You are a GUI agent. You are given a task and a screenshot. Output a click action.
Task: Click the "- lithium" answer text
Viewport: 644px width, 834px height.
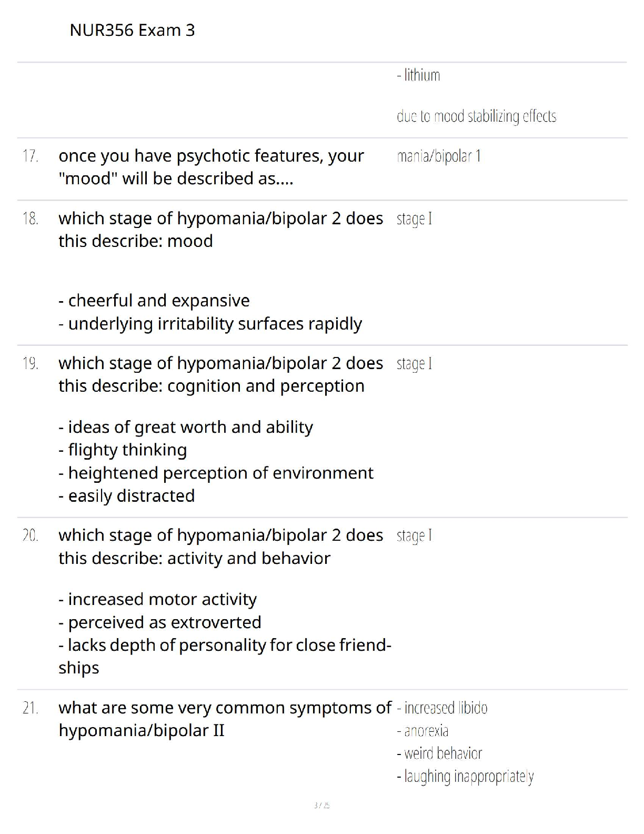[x=418, y=75]
